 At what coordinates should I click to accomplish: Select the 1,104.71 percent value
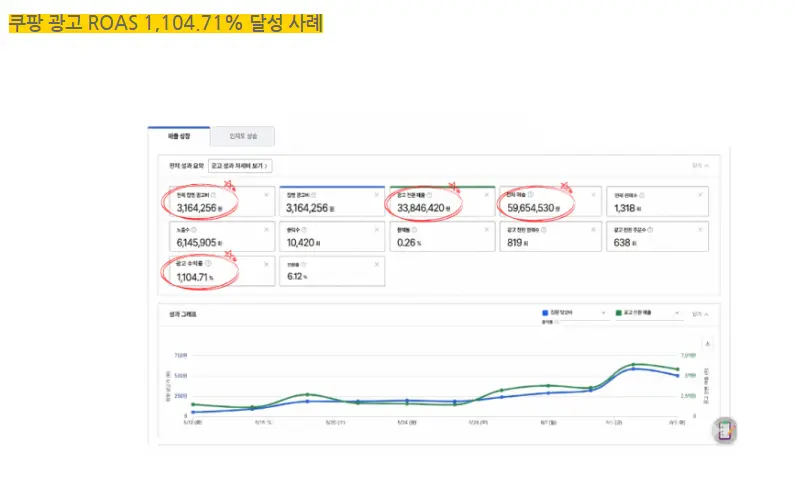click(x=195, y=277)
